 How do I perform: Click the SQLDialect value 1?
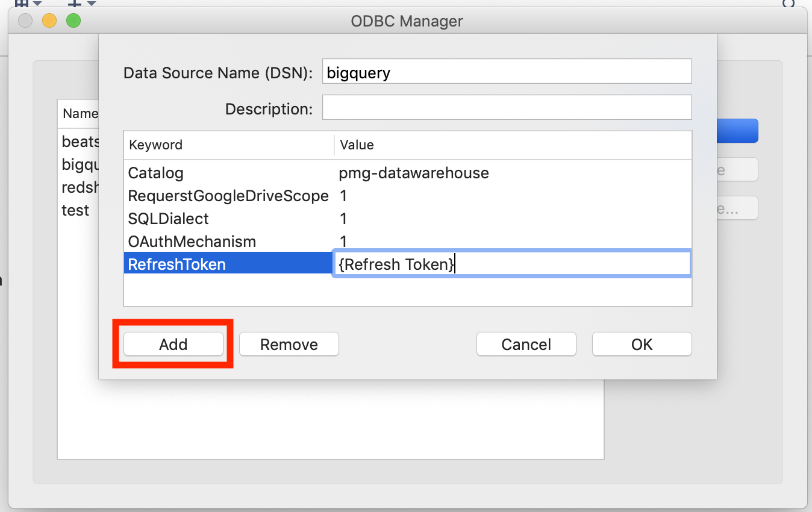coord(343,219)
